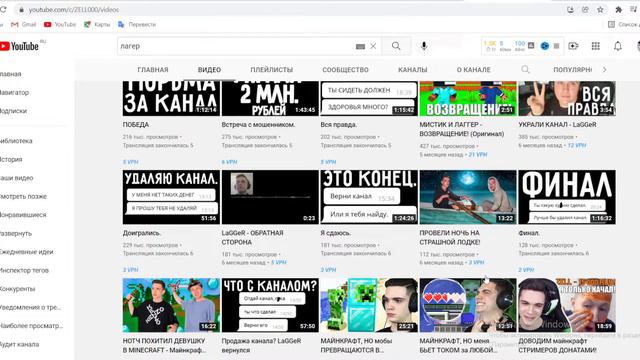The height and width of the screenshot is (360, 640).
Task: Bookmark this page with the star icon
Action: [x=600, y=9]
